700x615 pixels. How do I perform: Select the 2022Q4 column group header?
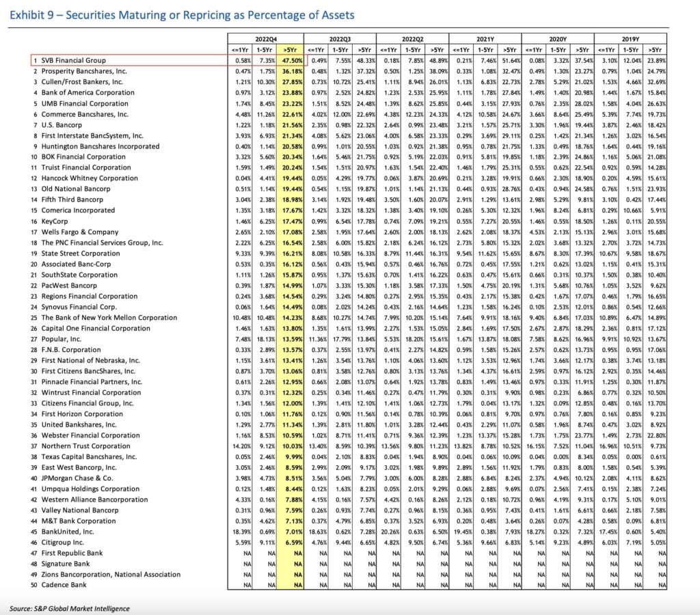coord(266,39)
